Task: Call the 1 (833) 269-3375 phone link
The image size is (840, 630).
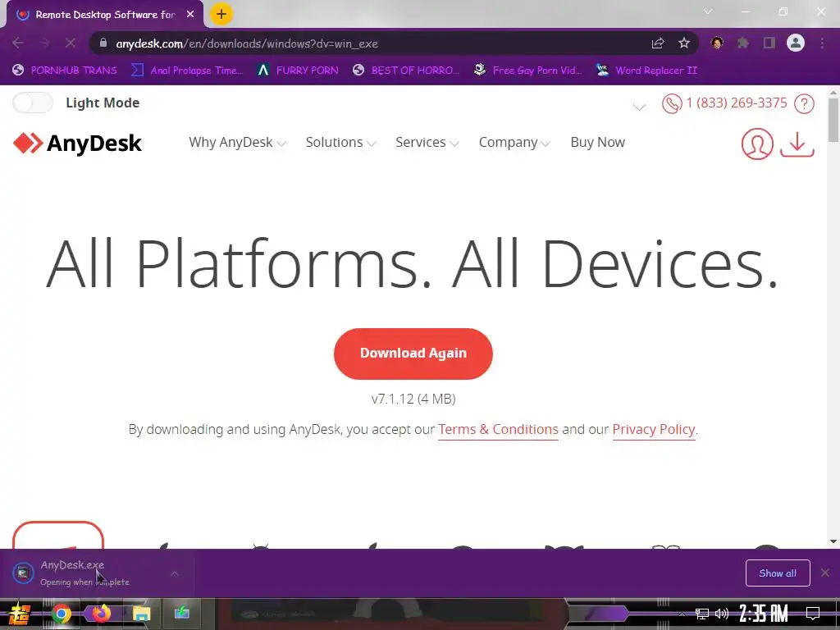Action: tap(724, 103)
